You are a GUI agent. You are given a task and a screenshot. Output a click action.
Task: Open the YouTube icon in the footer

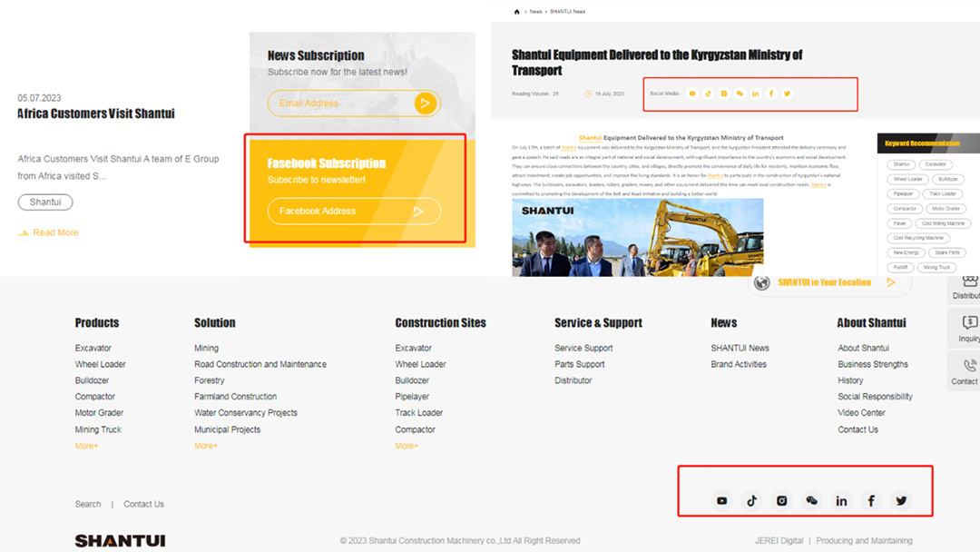click(722, 501)
